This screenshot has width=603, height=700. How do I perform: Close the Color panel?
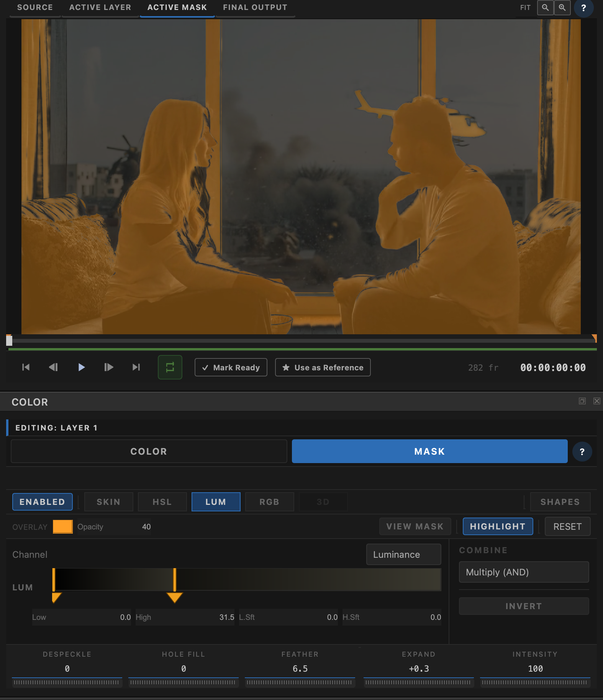coord(597,401)
